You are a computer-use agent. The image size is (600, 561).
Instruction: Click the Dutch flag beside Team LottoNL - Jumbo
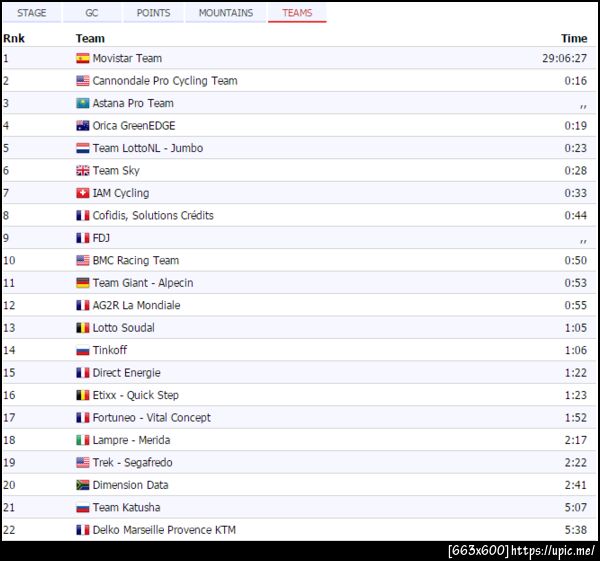[x=83, y=148]
